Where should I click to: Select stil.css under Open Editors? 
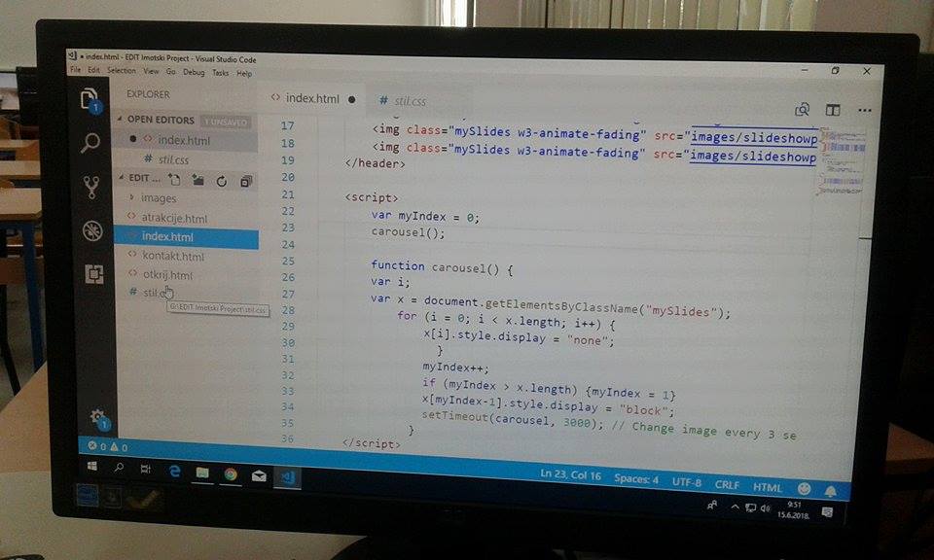(173, 159)
